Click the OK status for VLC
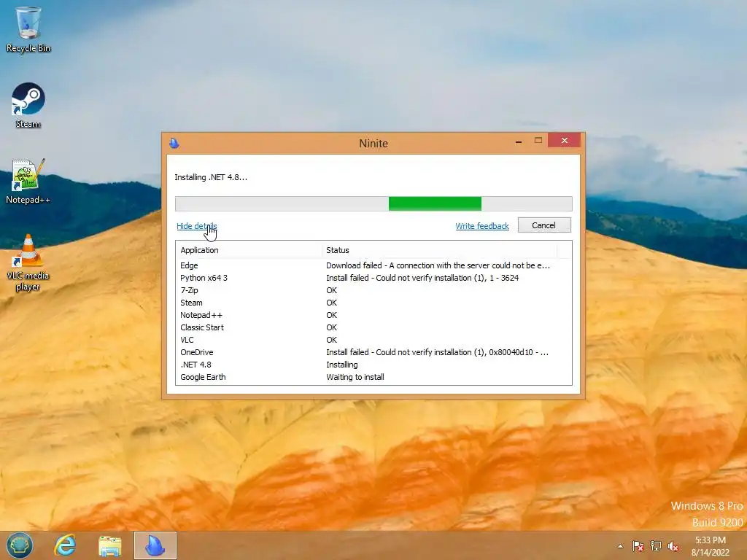The image size is (747, 560). coord(332,340)
